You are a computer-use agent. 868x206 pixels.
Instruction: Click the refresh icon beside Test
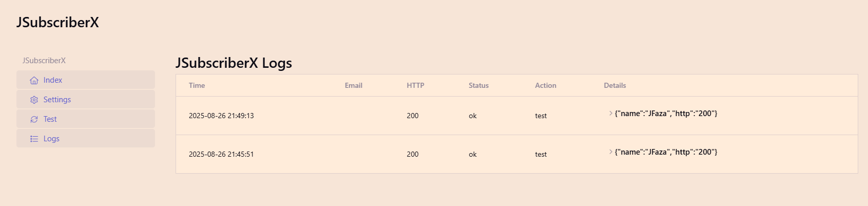[x=34, y=119]
